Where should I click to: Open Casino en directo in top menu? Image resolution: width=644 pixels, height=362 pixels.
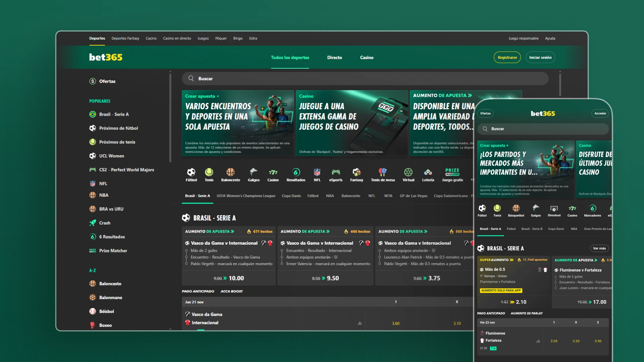click(177, 38)
